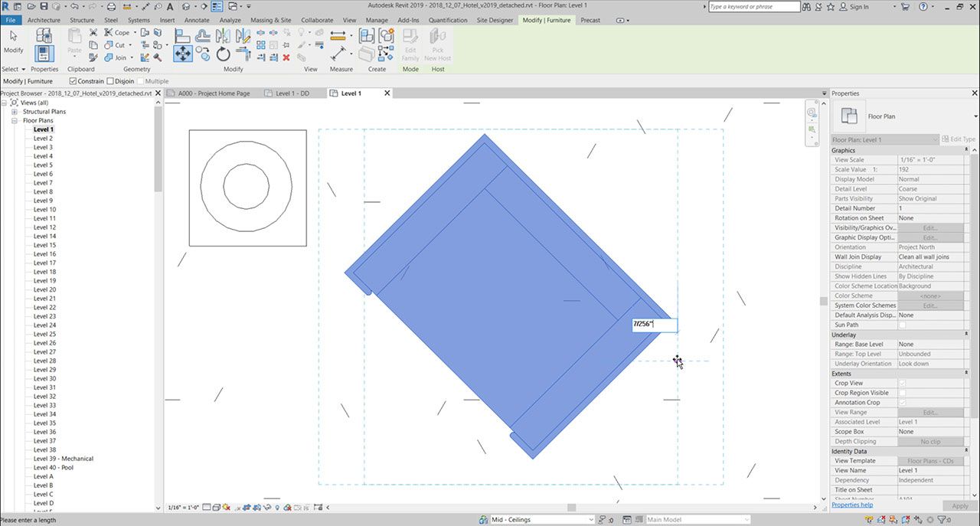Open the Type Properties icon
The image size is (980, 526).
(44, 35)
